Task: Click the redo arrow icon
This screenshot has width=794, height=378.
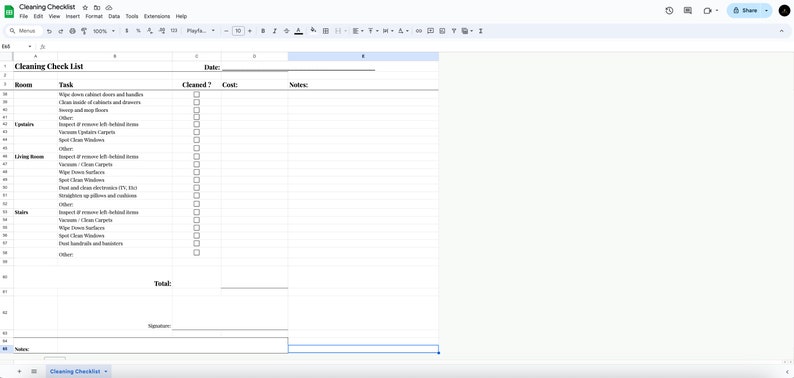Action: coord(61,31)
